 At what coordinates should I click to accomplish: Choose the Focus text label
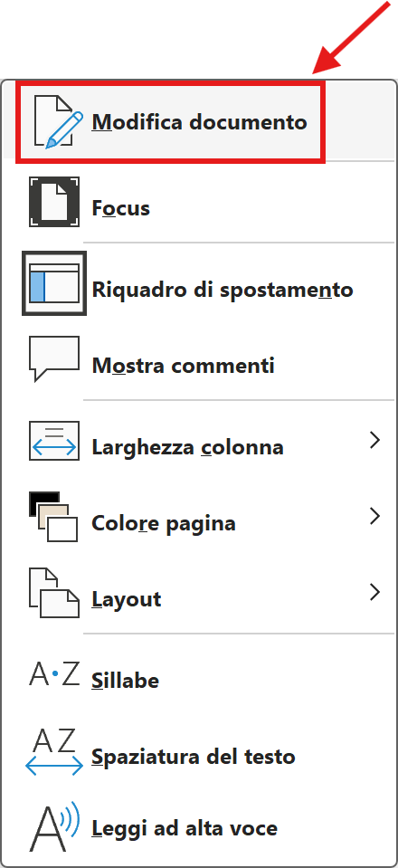tap(120, 208)
